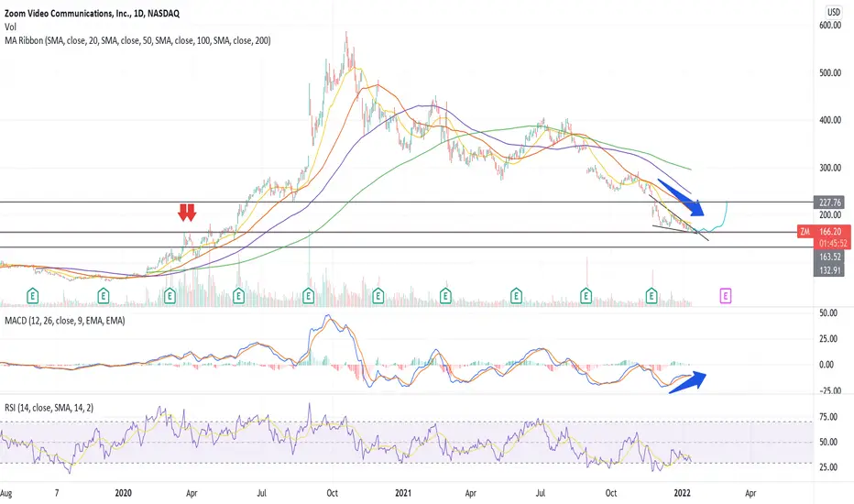Viewport: 854px width, 504px height.
Task: Click the Aug label on time axis
Action: [6, 493]
